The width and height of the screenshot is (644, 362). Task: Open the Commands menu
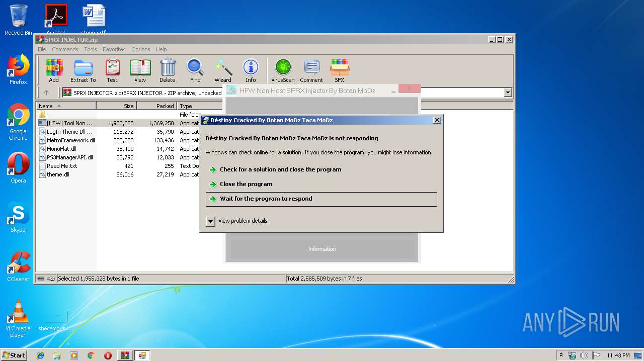65,49
